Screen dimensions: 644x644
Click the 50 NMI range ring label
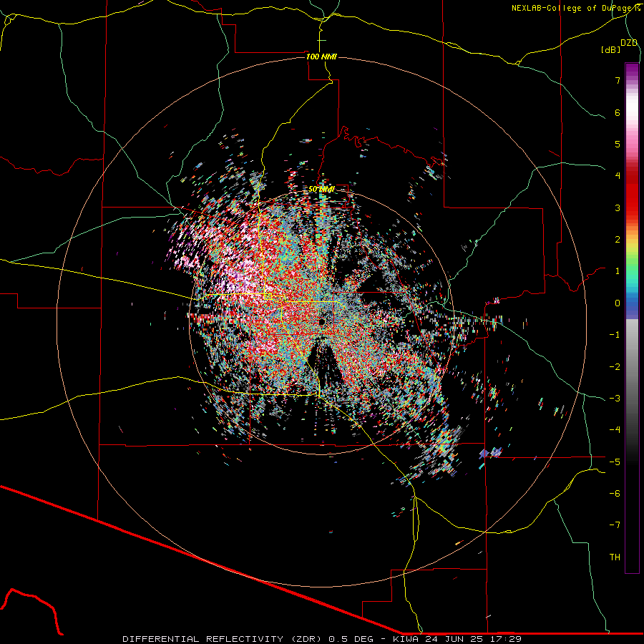321,190
